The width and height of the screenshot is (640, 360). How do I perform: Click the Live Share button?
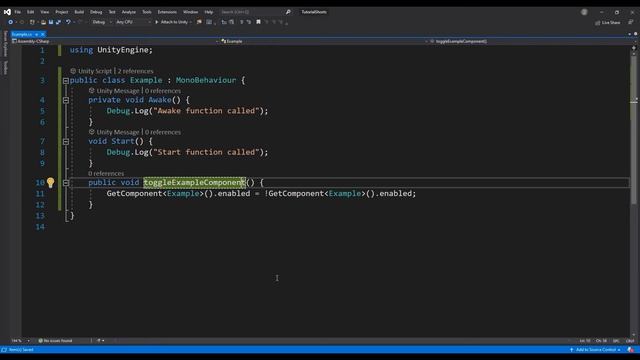coord(608,22)
